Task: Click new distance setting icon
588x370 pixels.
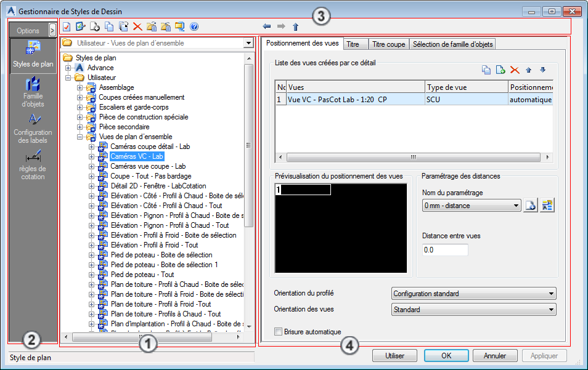Action: [531, 205]
